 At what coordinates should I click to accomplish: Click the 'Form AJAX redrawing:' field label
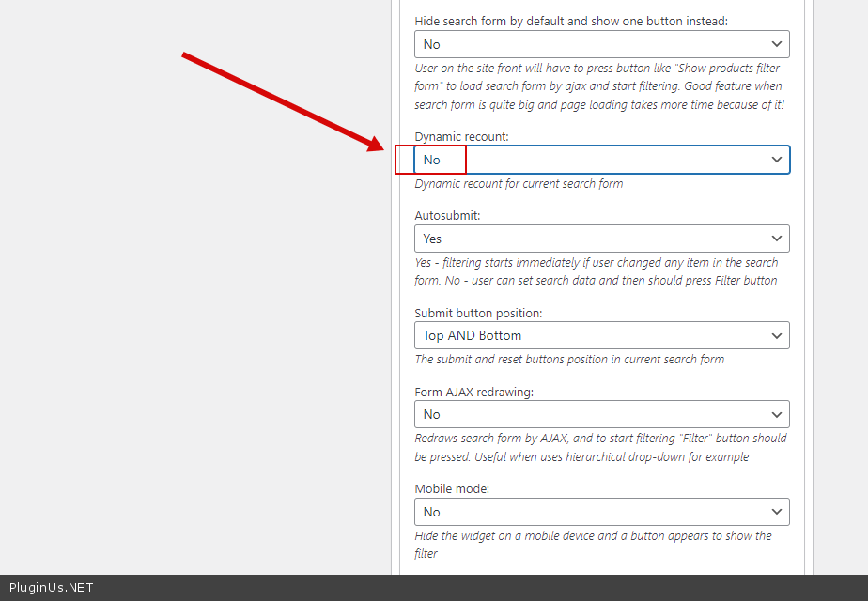click(x=473, y=393)
